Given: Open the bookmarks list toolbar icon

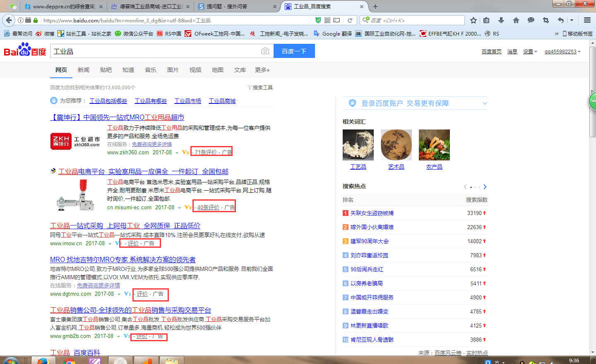Looking at the screenshot, I should click(x=486, y=20).
